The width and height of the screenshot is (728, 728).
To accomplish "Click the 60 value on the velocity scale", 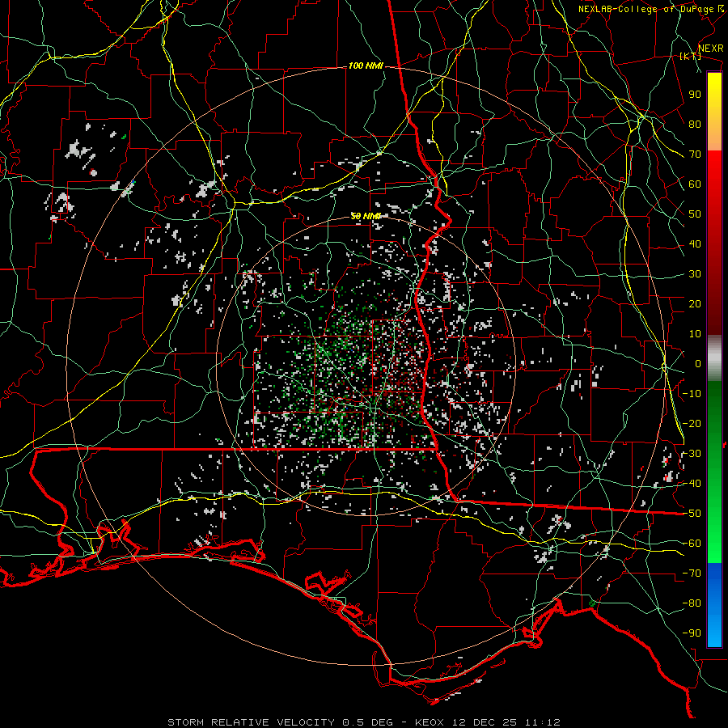I will (x=695, y=184).
